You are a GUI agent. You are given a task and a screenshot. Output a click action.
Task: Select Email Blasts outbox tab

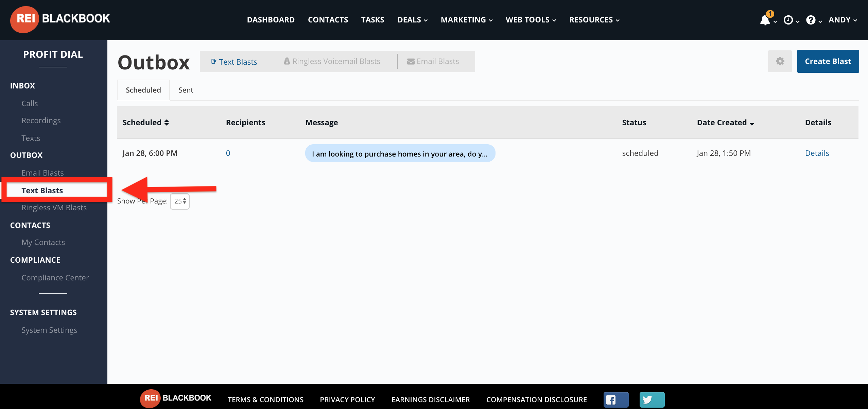coord(433,61)
